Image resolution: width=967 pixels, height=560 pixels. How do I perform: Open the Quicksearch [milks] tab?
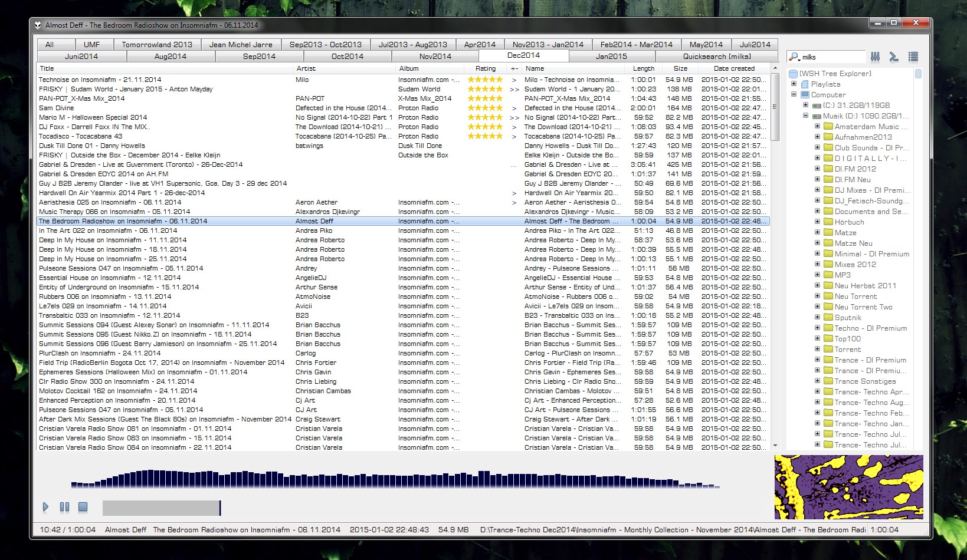click(717, 57)
